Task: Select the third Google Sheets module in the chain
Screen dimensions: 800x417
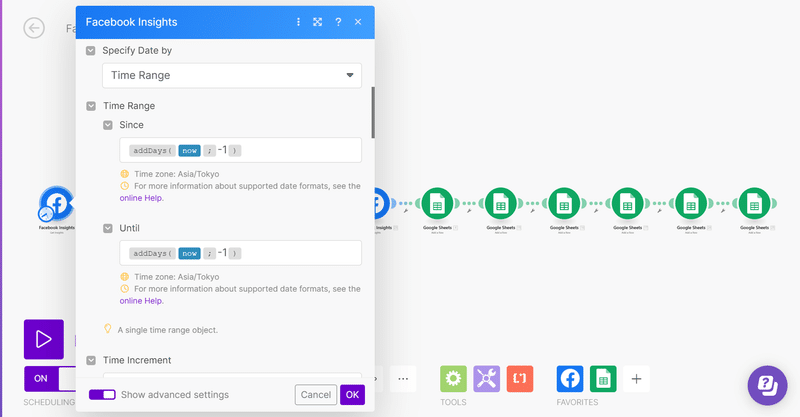Action: point(564,204)
